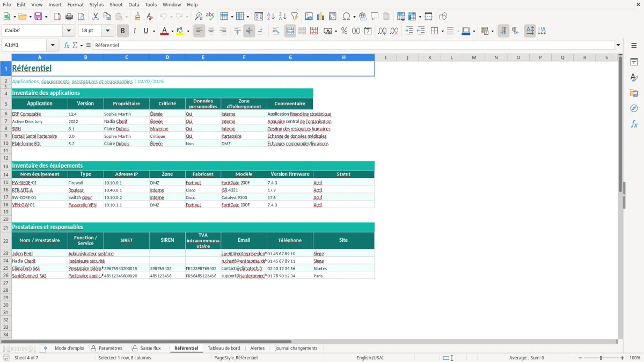
Task: Click English (USA) language in status bar
Action: click(370, 358)
